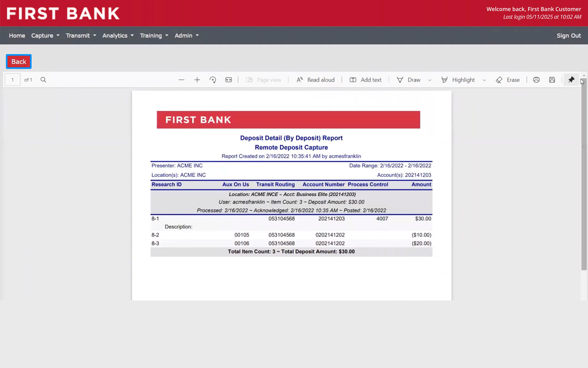Image resolution: width=588 pixels, height=368 pixels.
Task: Select the Add text tool
Action: pos(366,80)
